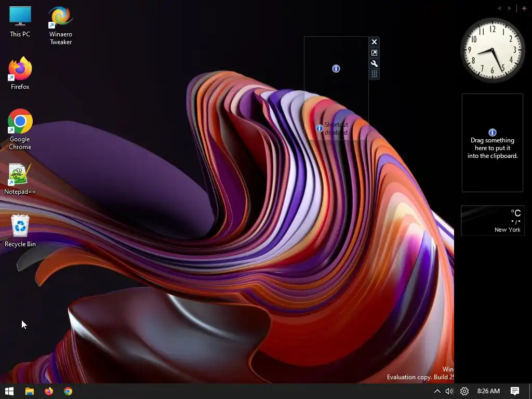The width and height of the screenshot is (532, 399).
Task: Open the clock showing 8:26 AM
Action: (x=488, y=391)
